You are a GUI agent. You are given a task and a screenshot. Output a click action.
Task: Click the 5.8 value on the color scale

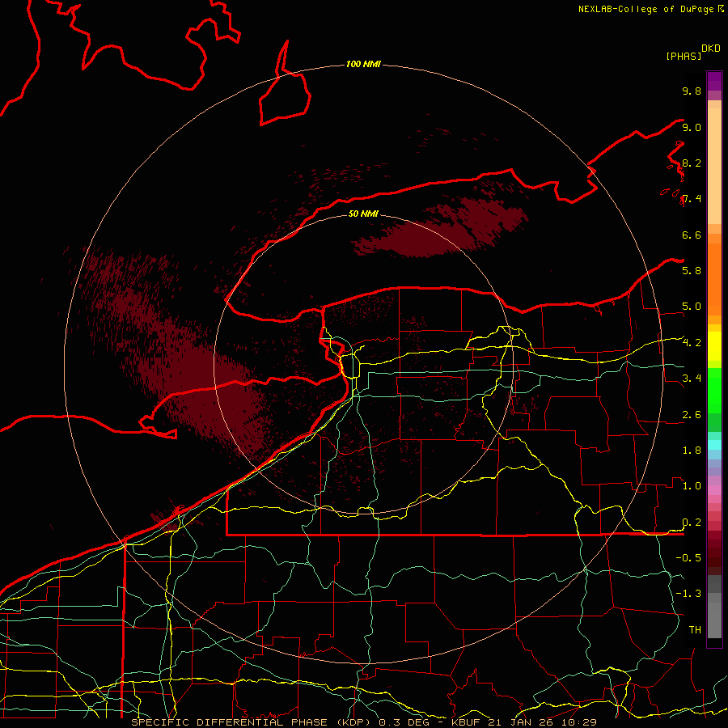(x=692, y=270)
